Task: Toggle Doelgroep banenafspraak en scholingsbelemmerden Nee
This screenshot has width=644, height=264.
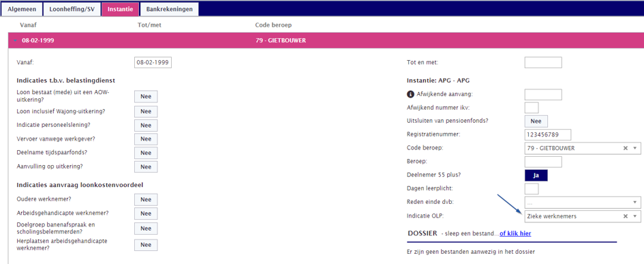Action: pos(146,229)
